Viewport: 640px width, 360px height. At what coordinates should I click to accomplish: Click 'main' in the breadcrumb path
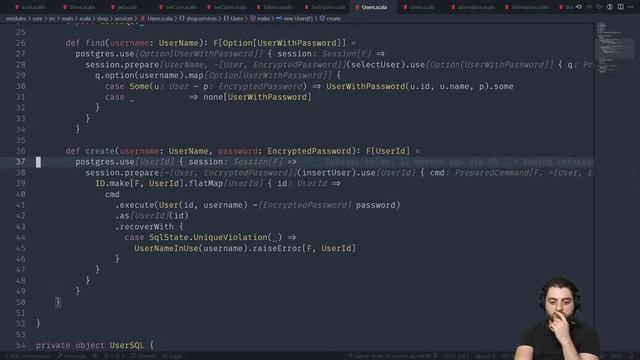67,19
